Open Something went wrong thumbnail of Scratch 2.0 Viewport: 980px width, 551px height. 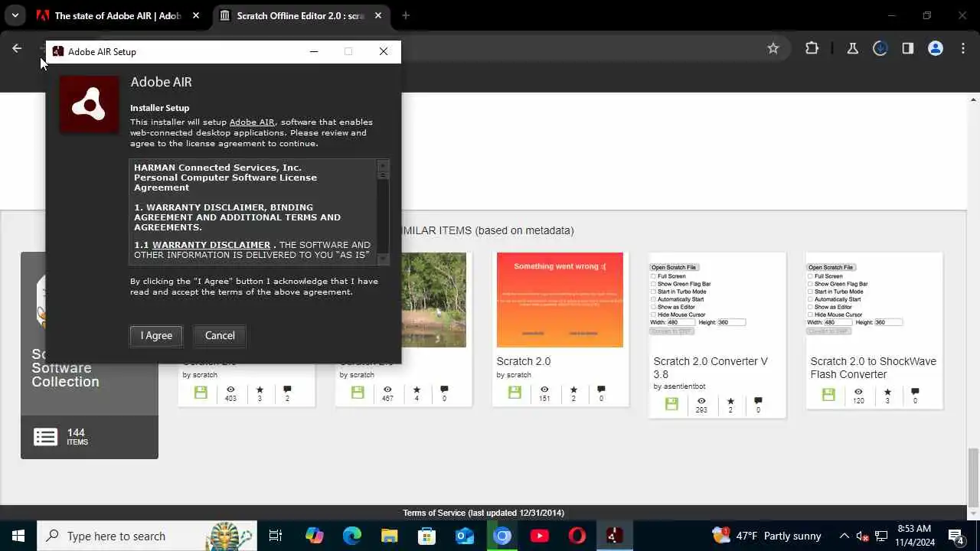[560, 300]
